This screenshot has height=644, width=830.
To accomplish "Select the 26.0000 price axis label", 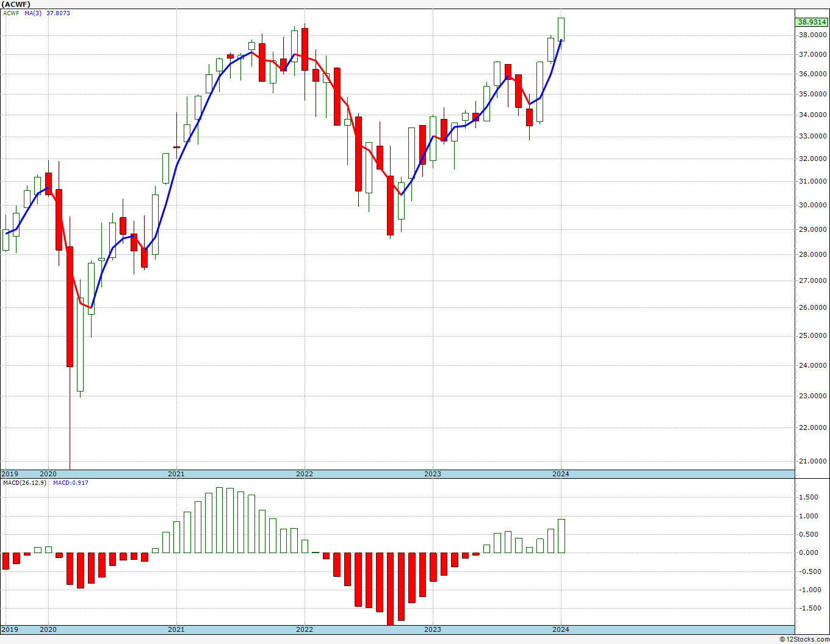I will tap(813, 308).
